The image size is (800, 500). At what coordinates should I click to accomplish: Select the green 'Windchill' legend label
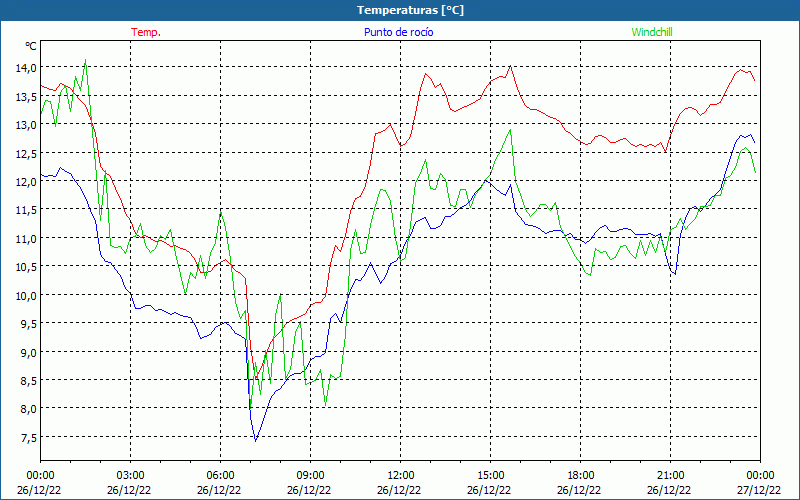click(652, 32)
